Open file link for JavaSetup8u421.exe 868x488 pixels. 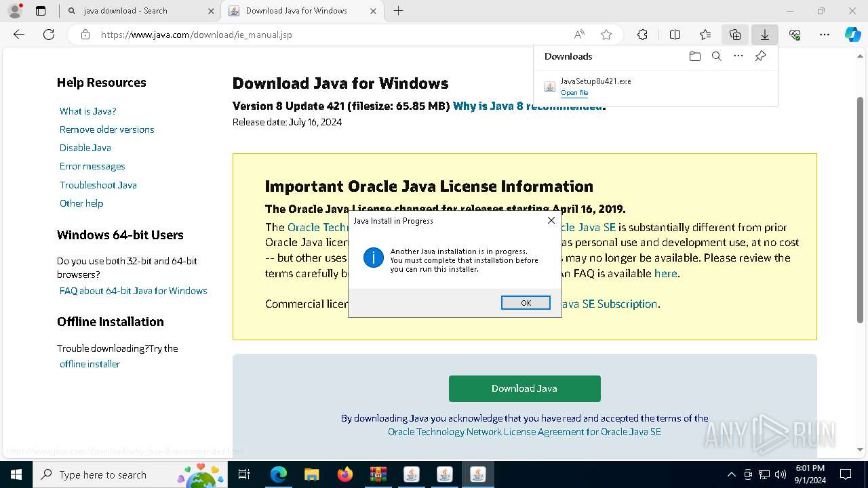tap(574, 93)
